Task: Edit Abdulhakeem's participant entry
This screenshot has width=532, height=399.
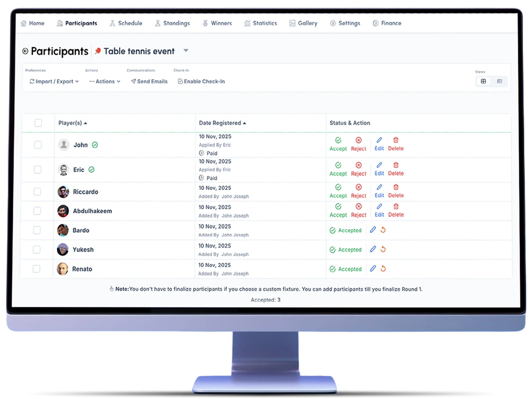Action: [x=379, y=211]
